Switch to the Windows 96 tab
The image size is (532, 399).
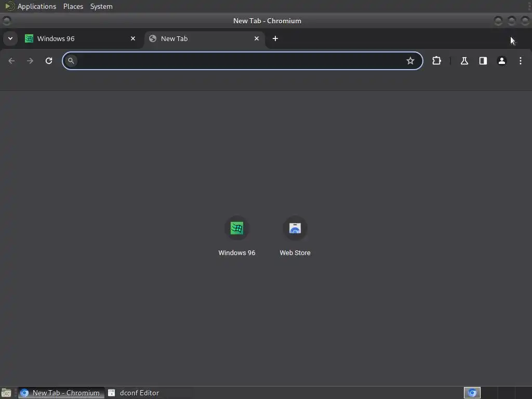[81, 38]
